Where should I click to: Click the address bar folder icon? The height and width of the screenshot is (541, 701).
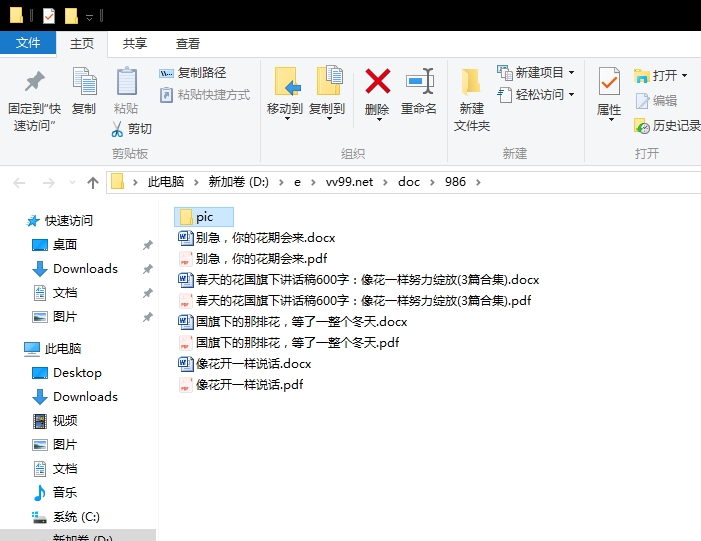[x=118, y=182]
